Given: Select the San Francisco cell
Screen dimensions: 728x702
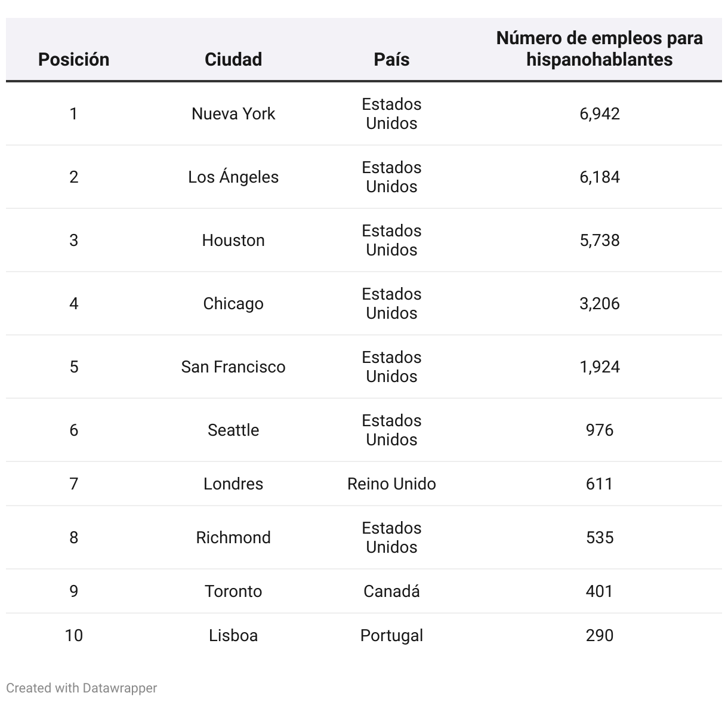Looking at the screenshot, I should pos(233,367).
